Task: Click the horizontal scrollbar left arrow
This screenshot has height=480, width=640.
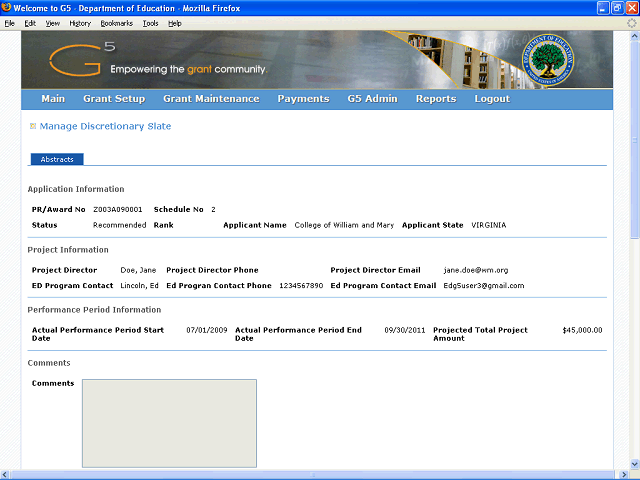Action: 5,475
